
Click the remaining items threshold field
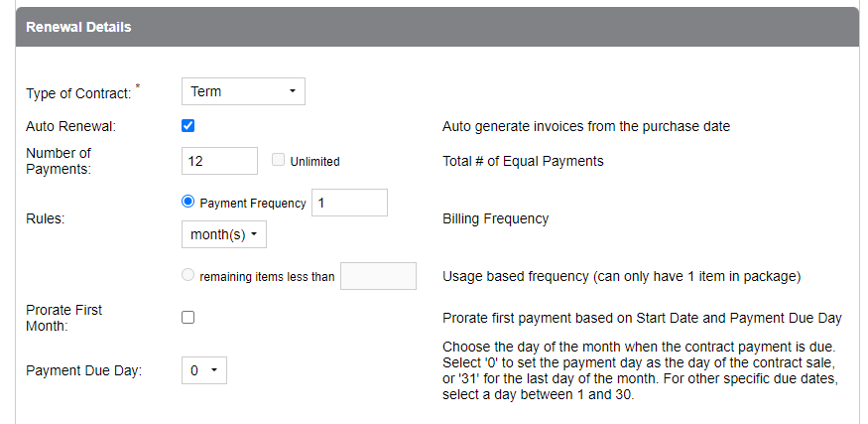coord(378,276)
